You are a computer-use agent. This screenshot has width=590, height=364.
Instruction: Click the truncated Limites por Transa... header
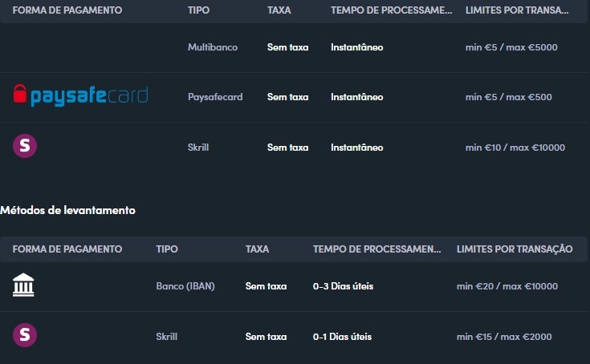click(x=517, y=10)
